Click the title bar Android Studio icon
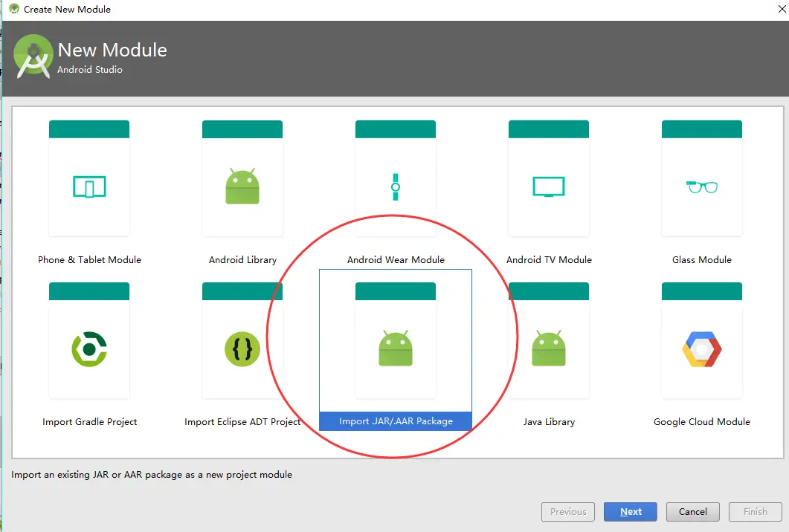Image resolution: width=789 pixels, height=532 pixels. [x=14, y=9]
